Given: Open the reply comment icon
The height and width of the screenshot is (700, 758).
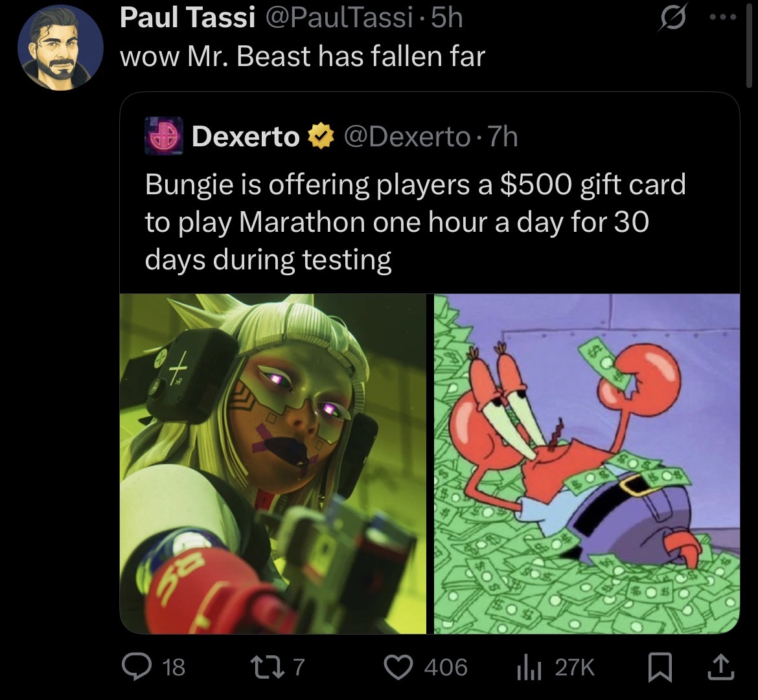Looking at the screenshot, I should [136, 666].
